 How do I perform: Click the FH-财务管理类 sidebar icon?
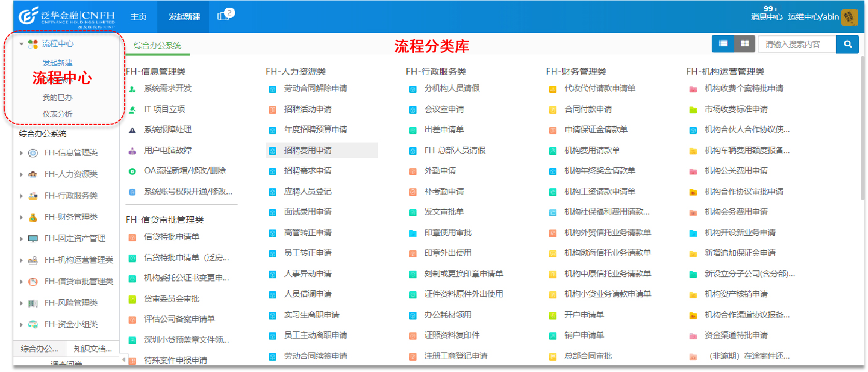click(33, 217)
